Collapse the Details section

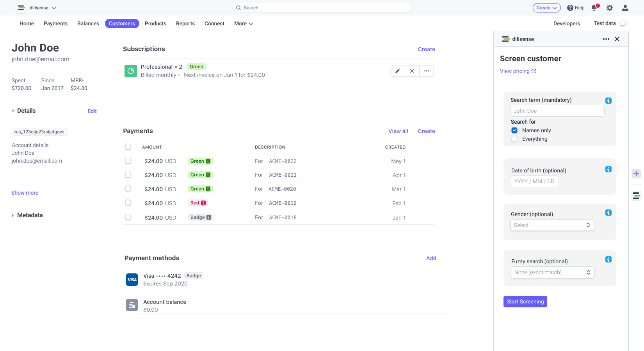(x=13, y=111)
